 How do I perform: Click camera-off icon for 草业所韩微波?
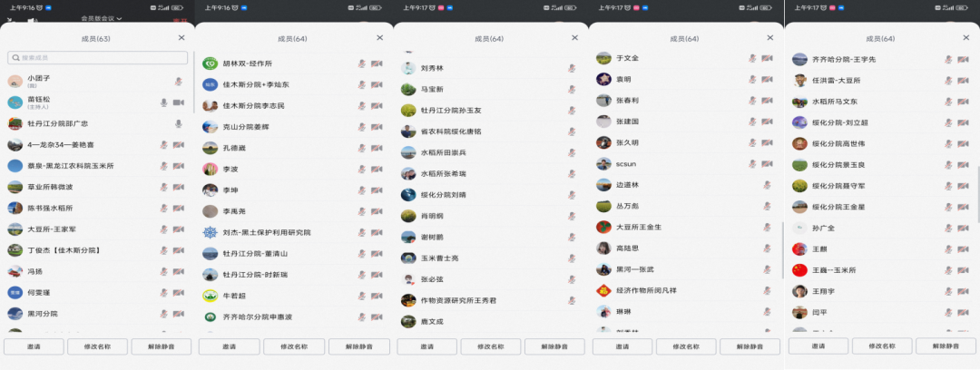point(178,187)
